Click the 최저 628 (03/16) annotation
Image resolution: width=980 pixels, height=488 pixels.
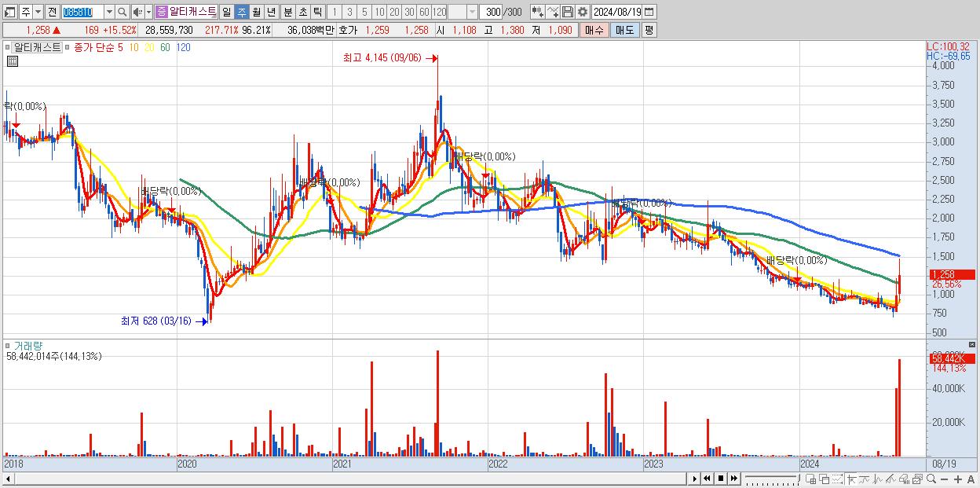point(156,321)
